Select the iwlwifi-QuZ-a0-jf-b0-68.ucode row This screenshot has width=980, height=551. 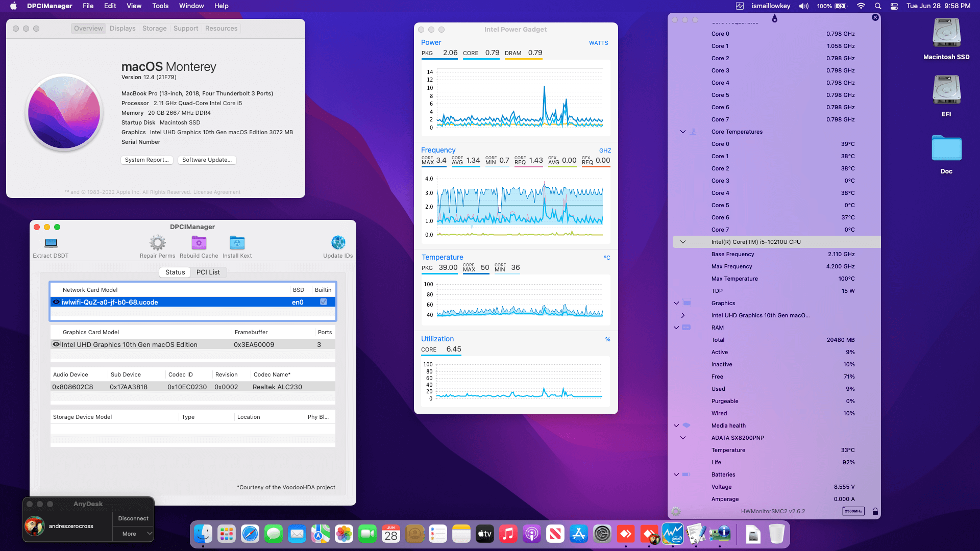[x=193, y=302]
